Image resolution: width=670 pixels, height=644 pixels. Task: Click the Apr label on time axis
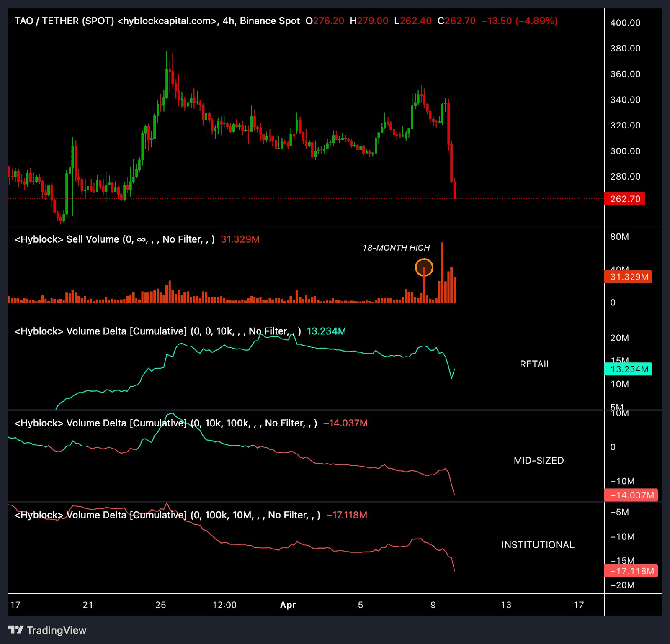pyautogui.click(x=288, y=605)
